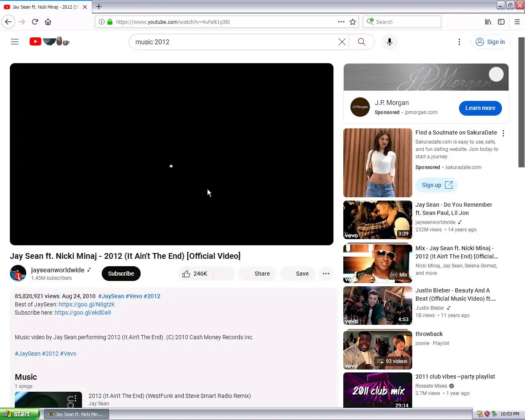
Task: Click #2012 hashtag in description bottom
Action: (50, 354)
